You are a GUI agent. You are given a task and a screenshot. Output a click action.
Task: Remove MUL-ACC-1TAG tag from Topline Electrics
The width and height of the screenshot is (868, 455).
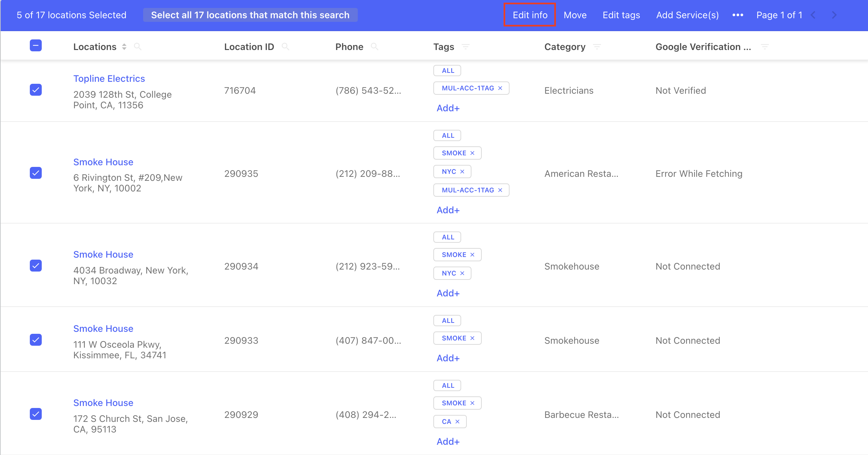pos(500,88)
